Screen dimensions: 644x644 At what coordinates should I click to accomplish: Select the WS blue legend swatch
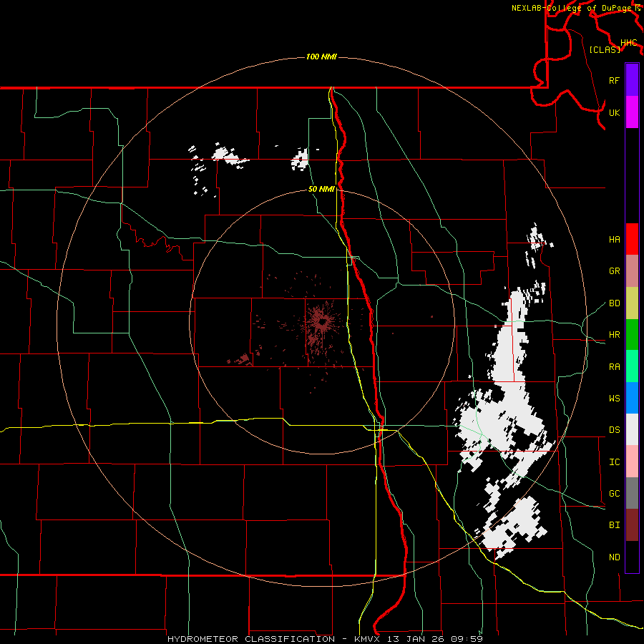coord(632,398)
